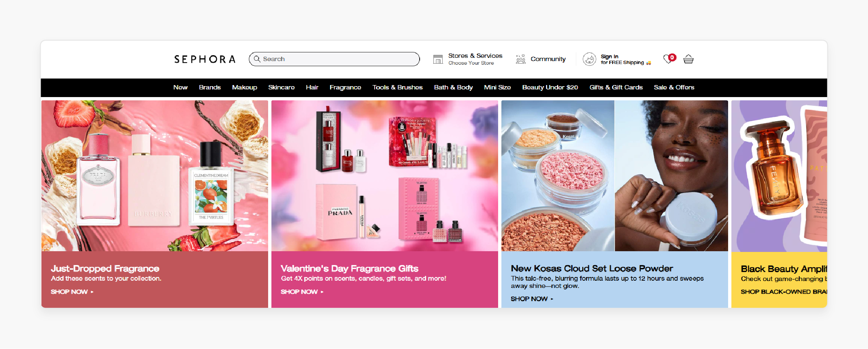Open the Hair menu

(x=312, y=87)
